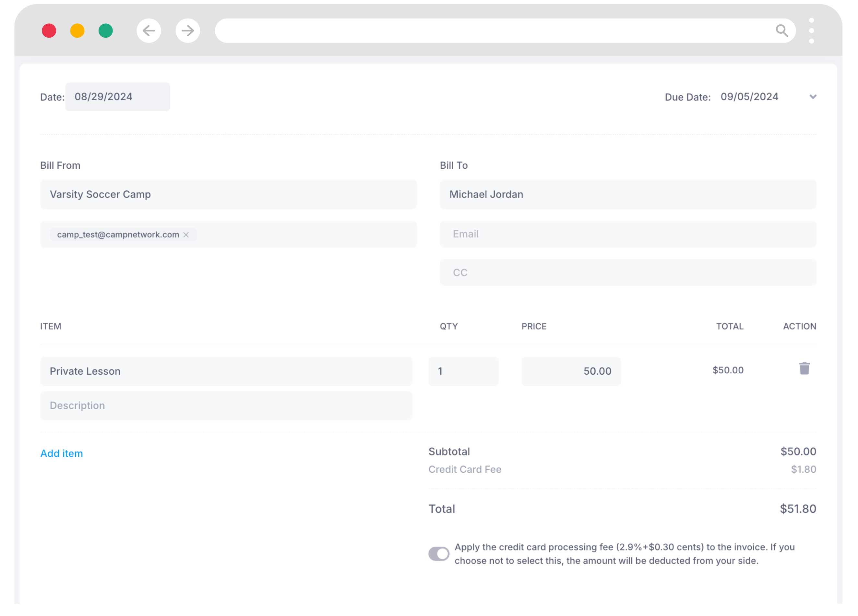
Task: Click the green window dot
Action: click(x=106, y=30)
